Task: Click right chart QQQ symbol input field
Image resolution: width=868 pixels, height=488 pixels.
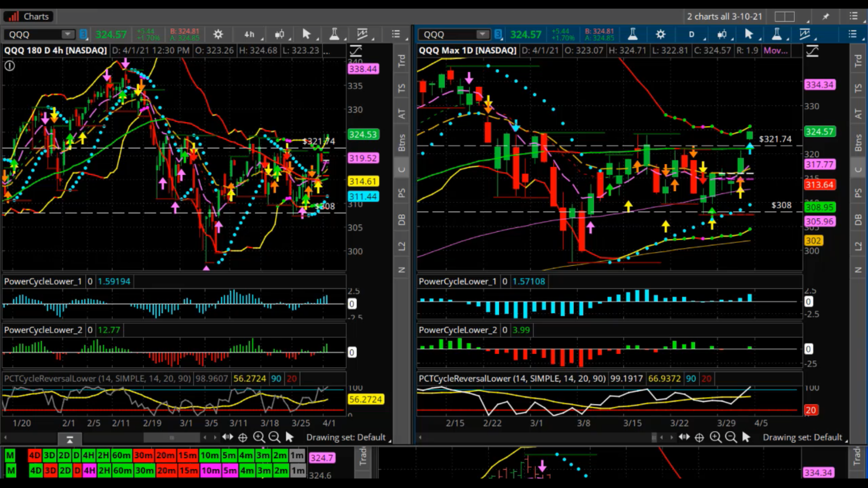Action: [448, 34]
